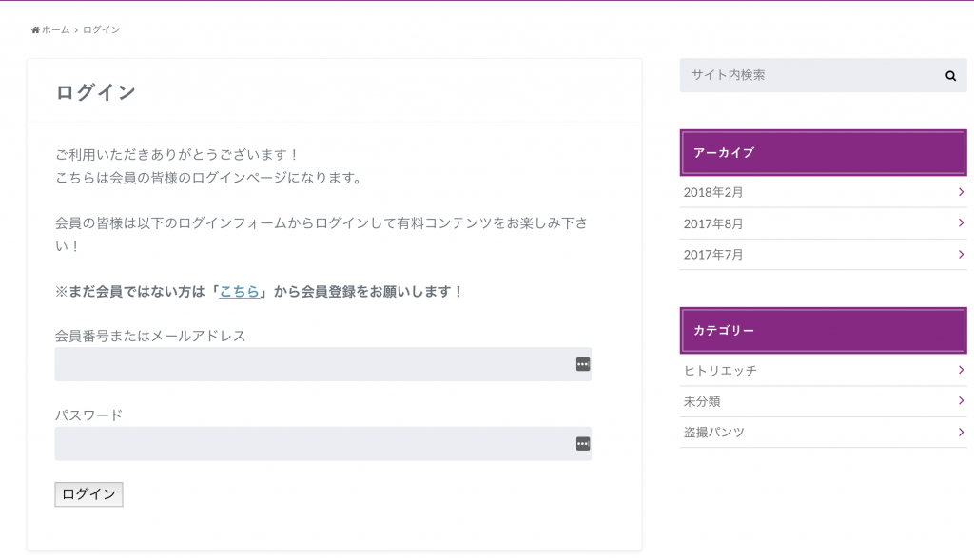Focus the パスワード input field
This screenshot has width=974, height=560.
click(323, 444)
